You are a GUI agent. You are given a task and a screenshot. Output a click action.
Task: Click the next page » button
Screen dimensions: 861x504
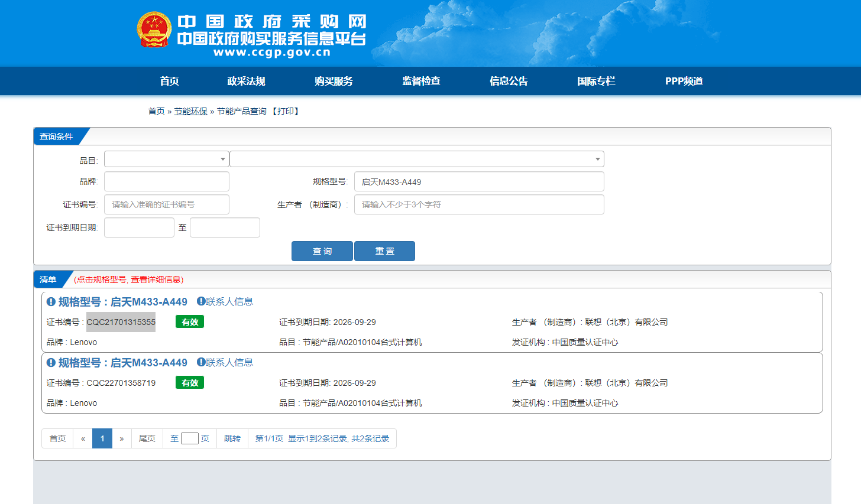122,438
